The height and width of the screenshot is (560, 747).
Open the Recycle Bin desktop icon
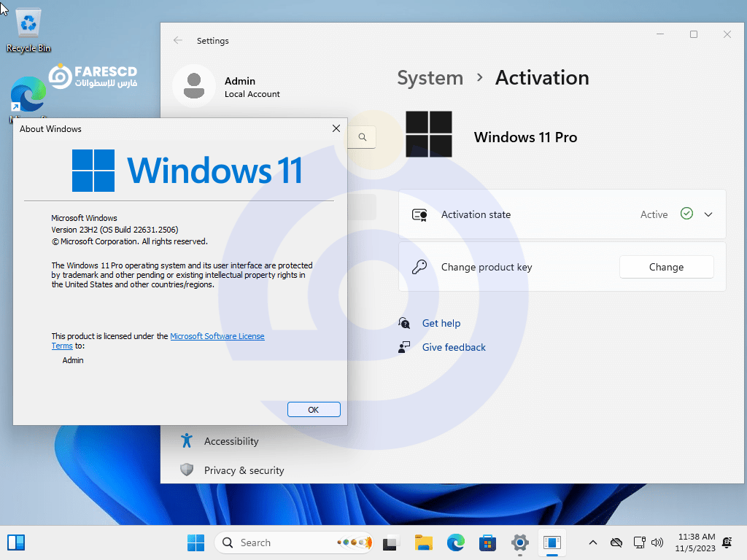coord(28,31)
